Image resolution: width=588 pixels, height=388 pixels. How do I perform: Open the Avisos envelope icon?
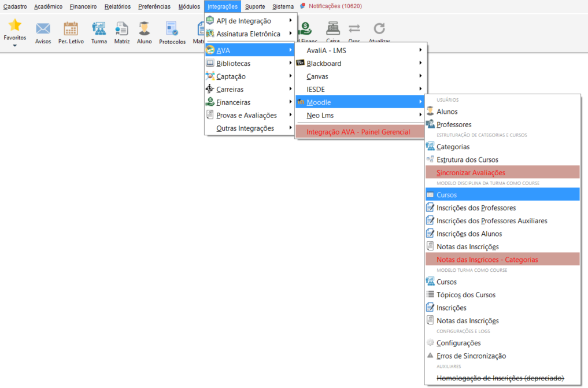click(x=43, y=28)
